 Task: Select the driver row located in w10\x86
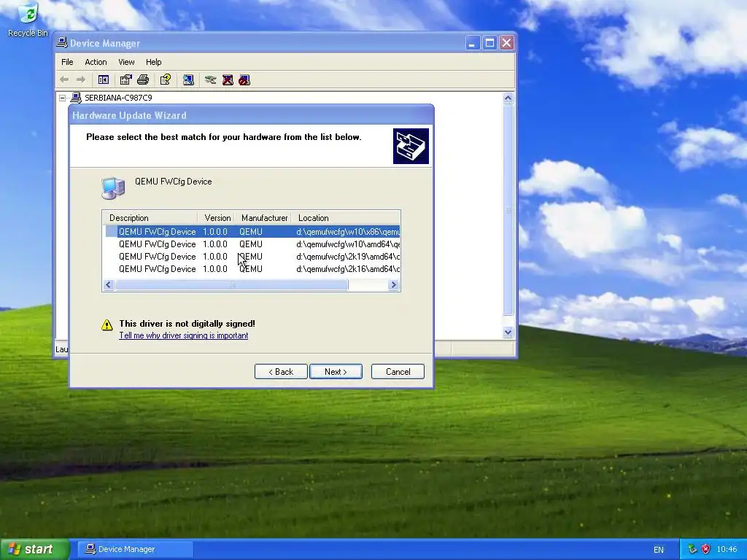pos(252,231)
